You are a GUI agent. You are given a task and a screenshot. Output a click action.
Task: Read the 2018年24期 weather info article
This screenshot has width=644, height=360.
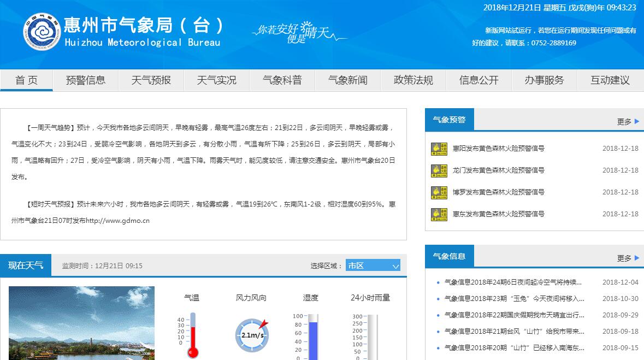coord(513,282)
